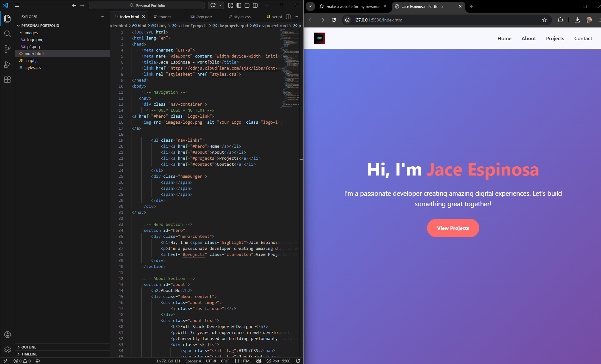Click the split editor right icon

(x=288, y=17)
